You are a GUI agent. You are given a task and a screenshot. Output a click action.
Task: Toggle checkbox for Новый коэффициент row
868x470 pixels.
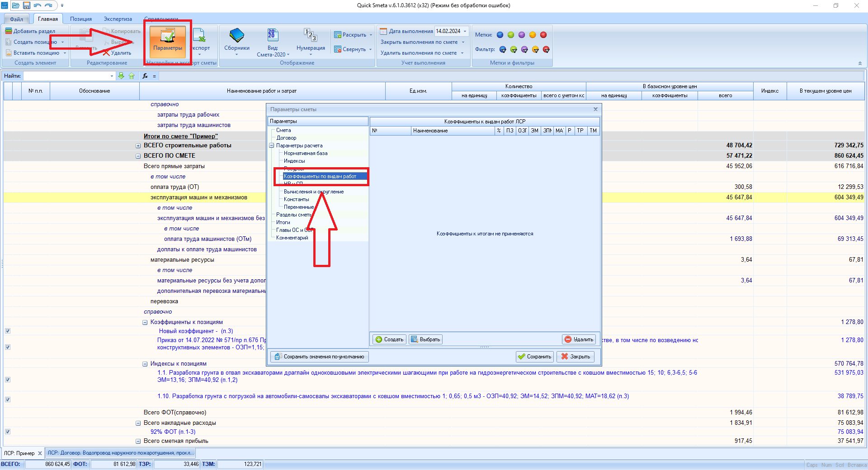pos(8,331)
